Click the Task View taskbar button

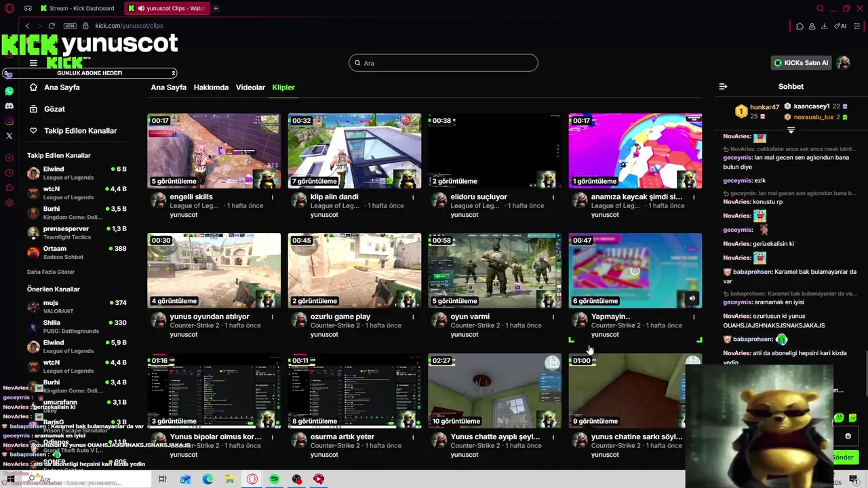[x=163, y=479]
